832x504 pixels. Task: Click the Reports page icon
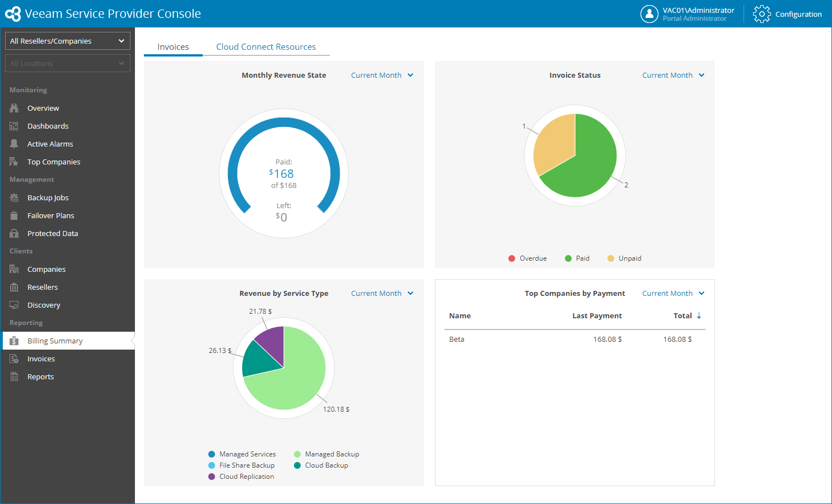pyautogui.click(x=14, y=376)
